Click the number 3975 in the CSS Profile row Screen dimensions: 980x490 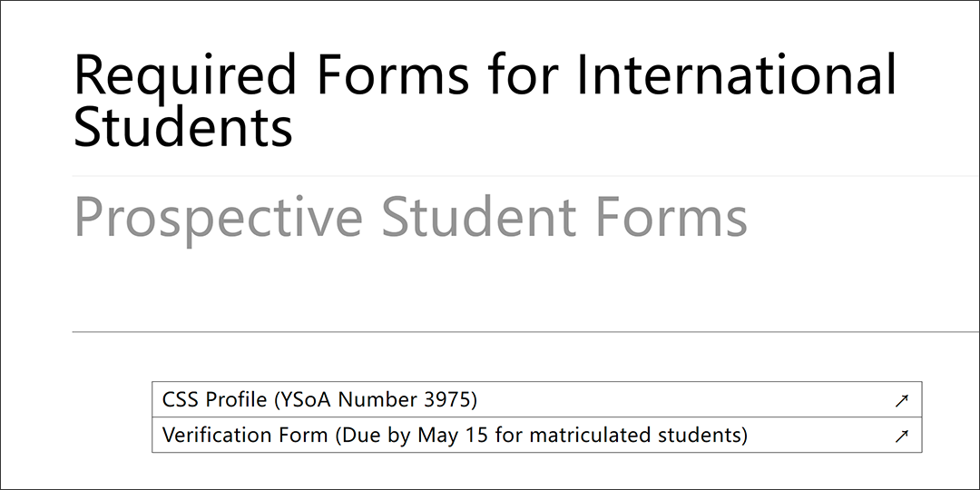pyautogui.click(x=446, y=399)
